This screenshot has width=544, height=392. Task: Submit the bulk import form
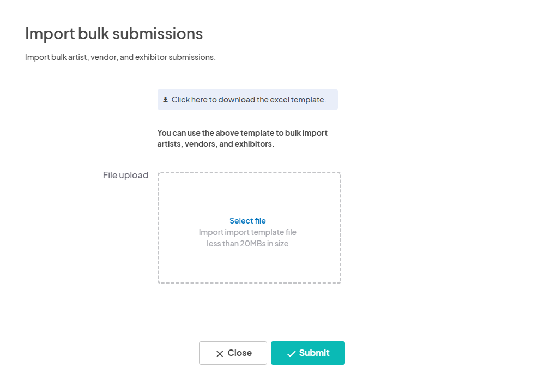point(308,353)
